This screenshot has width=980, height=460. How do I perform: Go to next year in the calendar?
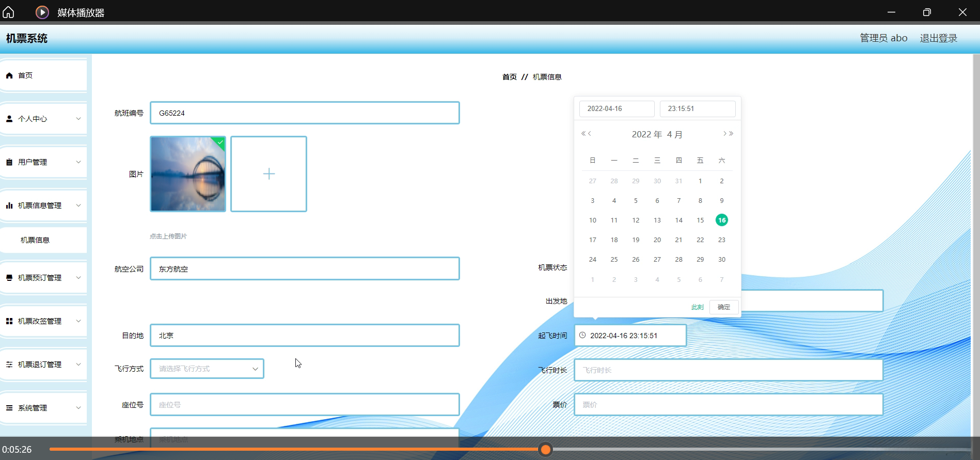tap(731, 134)
